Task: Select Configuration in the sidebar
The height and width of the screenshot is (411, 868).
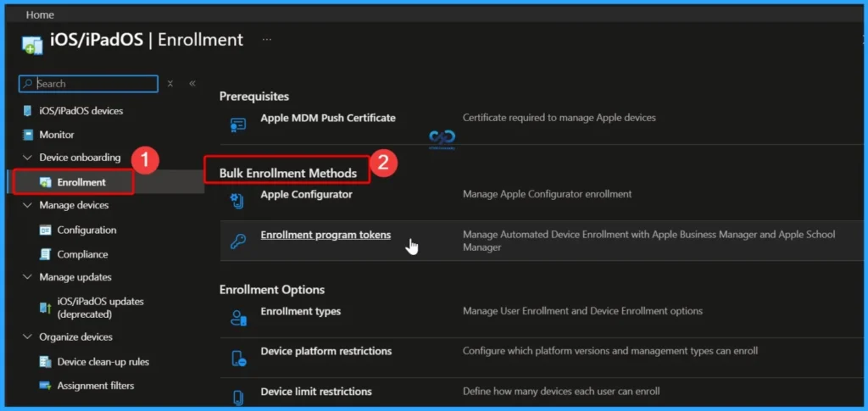Action: [87, 230]
